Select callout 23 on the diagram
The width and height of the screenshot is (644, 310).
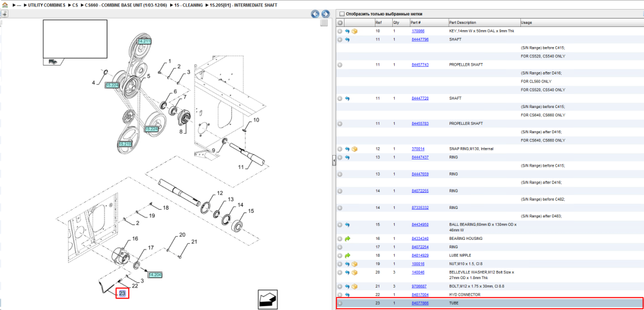(x=122, y=293)
